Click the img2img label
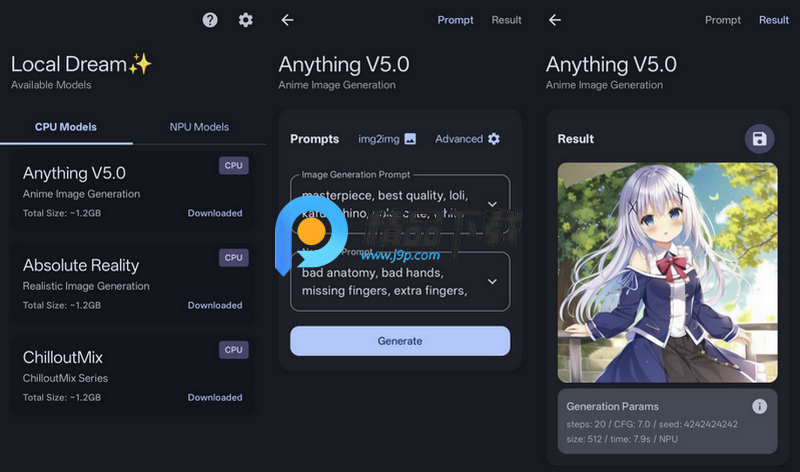800x472 pixels. [379, 139]
